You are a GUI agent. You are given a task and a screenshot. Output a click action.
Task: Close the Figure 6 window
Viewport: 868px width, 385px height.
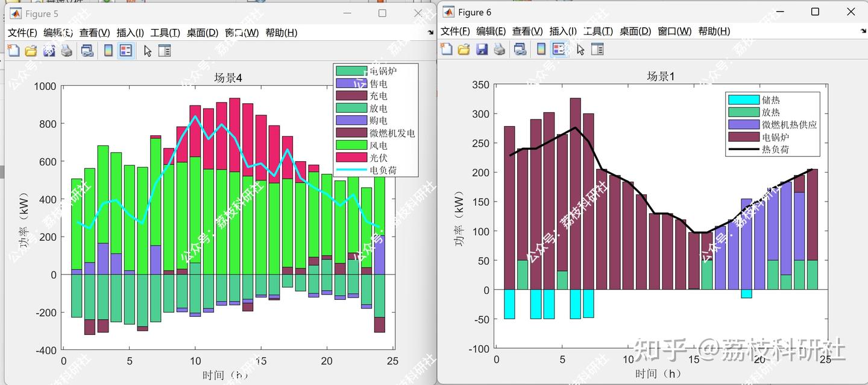(x=851, y=11)
